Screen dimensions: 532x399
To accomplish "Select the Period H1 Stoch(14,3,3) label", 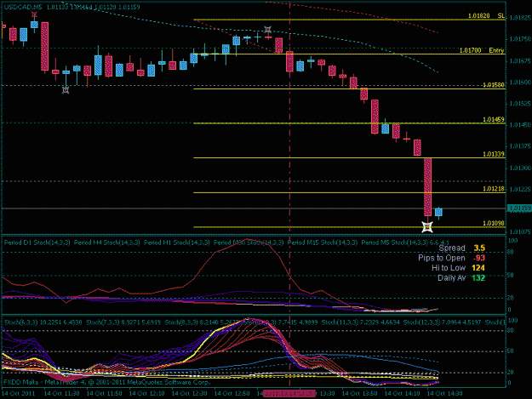I will click(177, 242).
